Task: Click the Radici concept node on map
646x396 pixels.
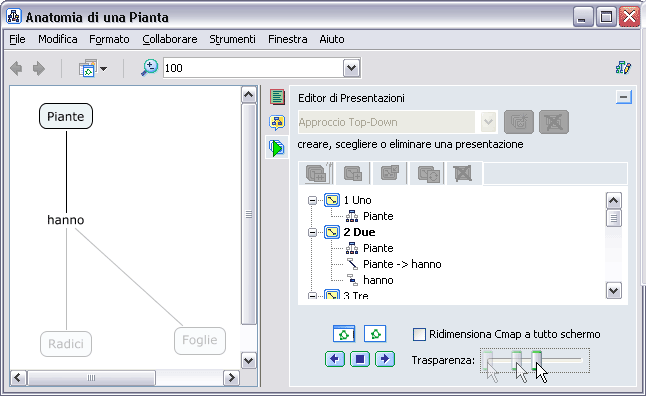Action: [x=66, y=344]
